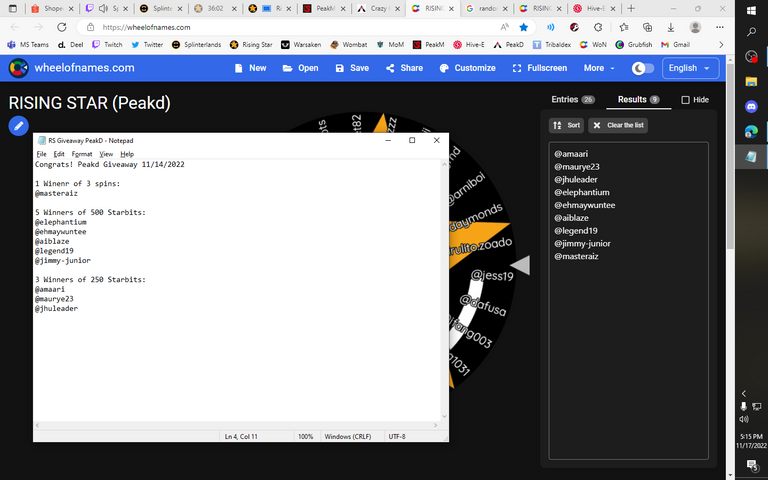The image size is (768, 480).
Task: Click the Notepad vertical scrollbar
Action: pyautogui.click(x=444, y=290)
